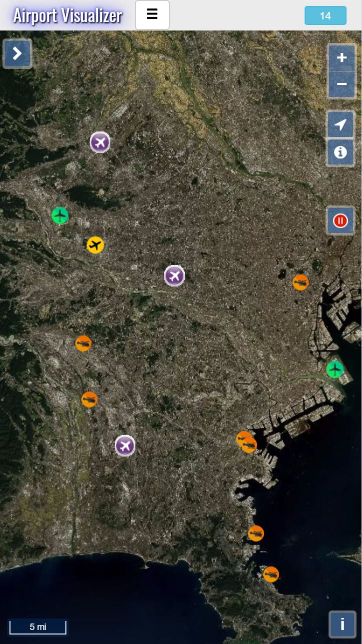362x644 pixels.
Task: Click the Airport Visualizer title
Action: 67,15
